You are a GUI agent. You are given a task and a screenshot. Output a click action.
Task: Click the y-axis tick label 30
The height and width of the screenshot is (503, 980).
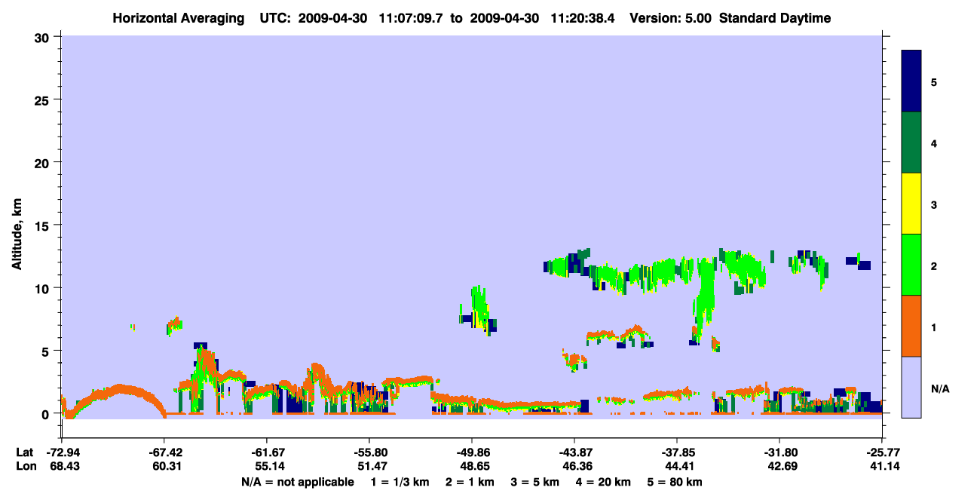(x=44, y=37)
